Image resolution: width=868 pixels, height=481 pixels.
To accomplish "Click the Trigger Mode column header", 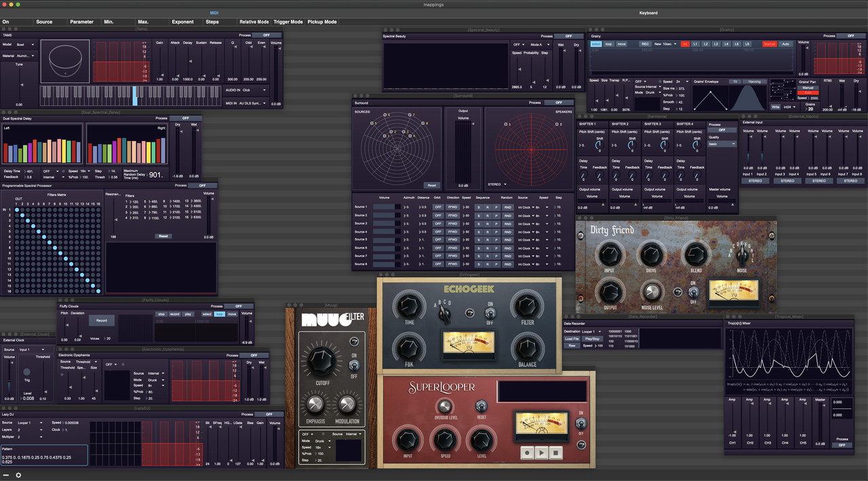I will click(x=288, y=22).
